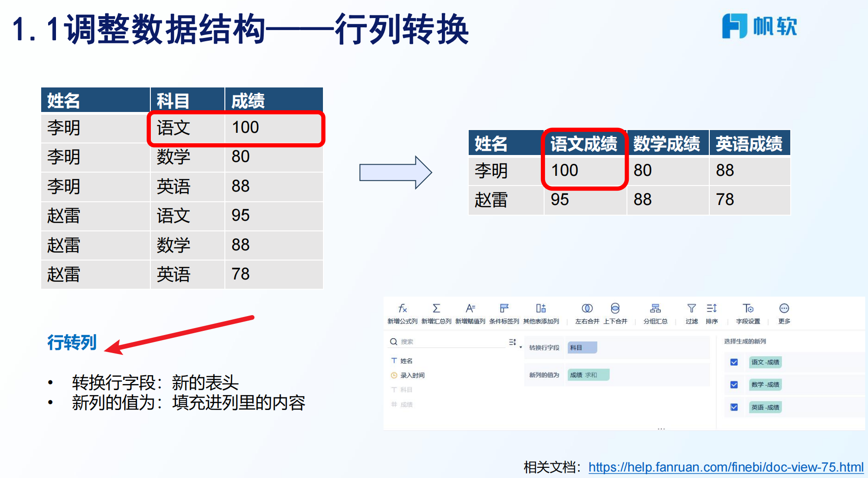Click the panel's bottom ellipsis handle
Screen dimensions: 868x478
click(x=661, y=429)
